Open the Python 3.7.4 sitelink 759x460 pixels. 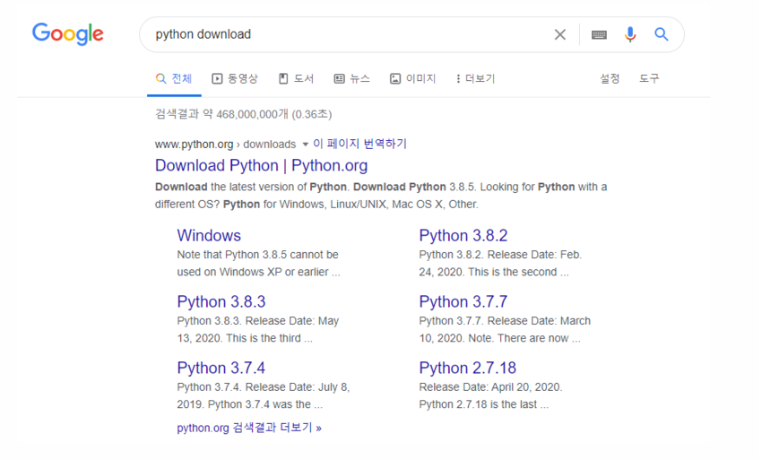(x=221, y=368)
